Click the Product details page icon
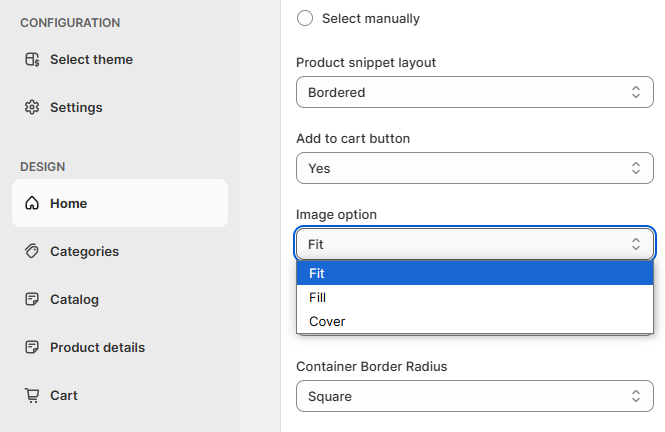The image size is (665, 432). tap(32, 347)
